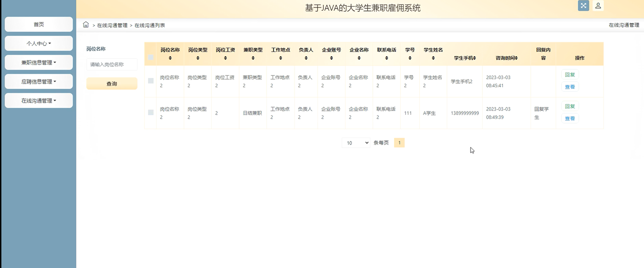
Task: Click 查看 for the 学生手机2 row
Action: tap(570, 87)
